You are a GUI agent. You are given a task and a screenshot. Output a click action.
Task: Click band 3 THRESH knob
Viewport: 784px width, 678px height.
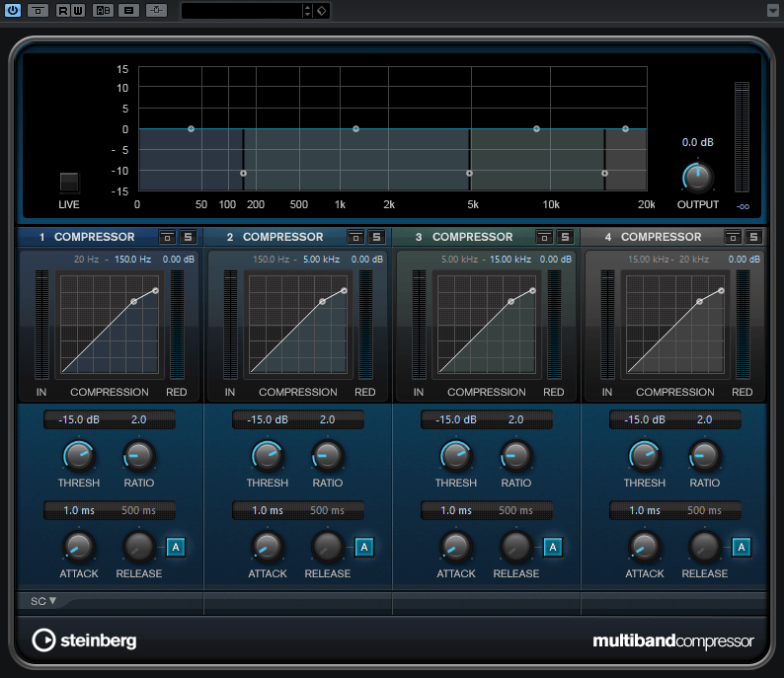point(455,456)
